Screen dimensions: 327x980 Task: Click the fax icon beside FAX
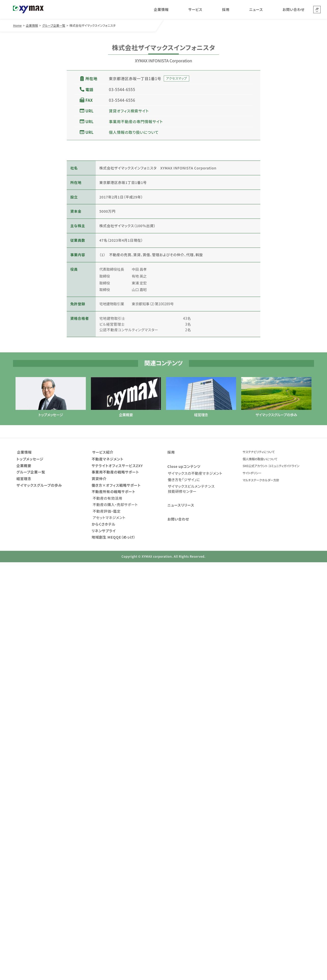tap(82, 100)
